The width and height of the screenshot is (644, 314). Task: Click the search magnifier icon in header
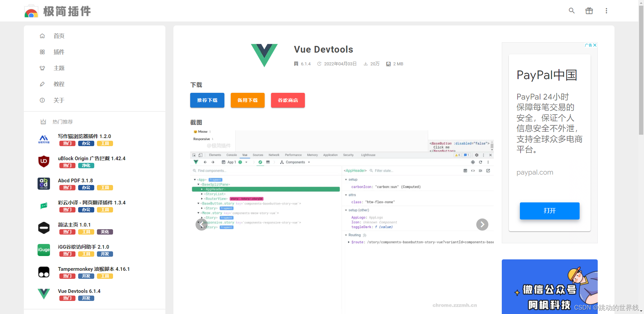[572, 11]
